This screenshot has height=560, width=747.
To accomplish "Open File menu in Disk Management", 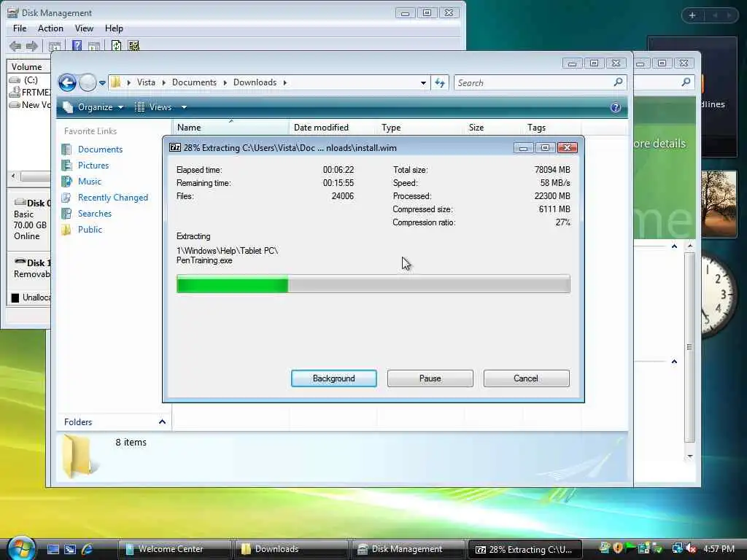I will 20,28.
